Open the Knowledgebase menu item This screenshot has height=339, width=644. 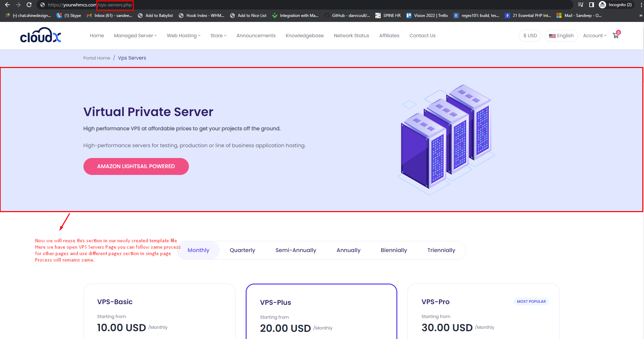pyautogui.click(x=304, y=36)
